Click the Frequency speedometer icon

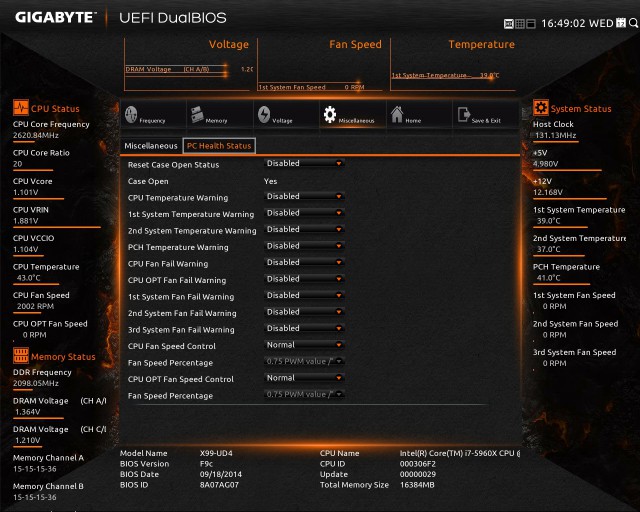[131, 115]
